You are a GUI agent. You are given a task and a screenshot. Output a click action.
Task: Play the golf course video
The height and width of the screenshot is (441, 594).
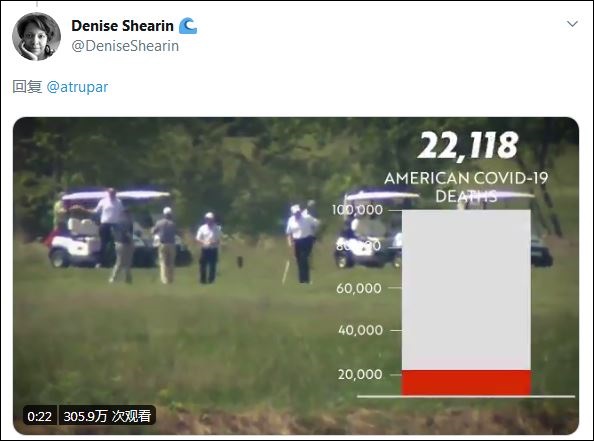(x=296, y=275)
